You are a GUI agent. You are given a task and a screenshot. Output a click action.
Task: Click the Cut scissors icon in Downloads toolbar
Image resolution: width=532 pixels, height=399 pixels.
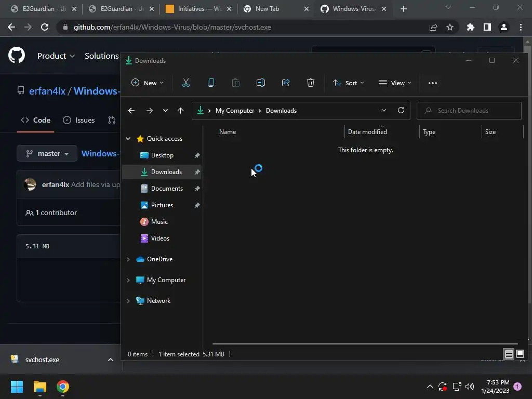(185, 83)
